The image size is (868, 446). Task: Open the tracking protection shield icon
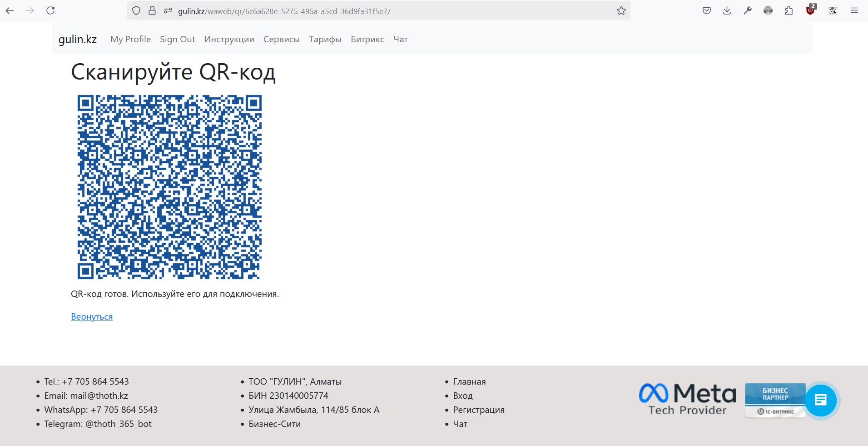click(x=136, y=10)
